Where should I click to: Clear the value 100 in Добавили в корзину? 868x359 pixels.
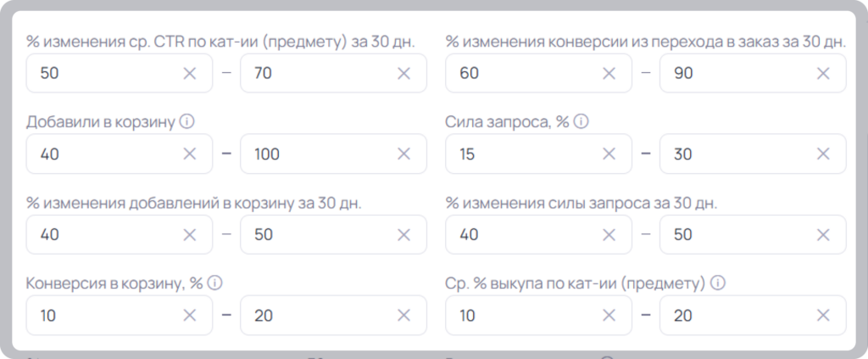pyautogui.click(x=404, y=154)
